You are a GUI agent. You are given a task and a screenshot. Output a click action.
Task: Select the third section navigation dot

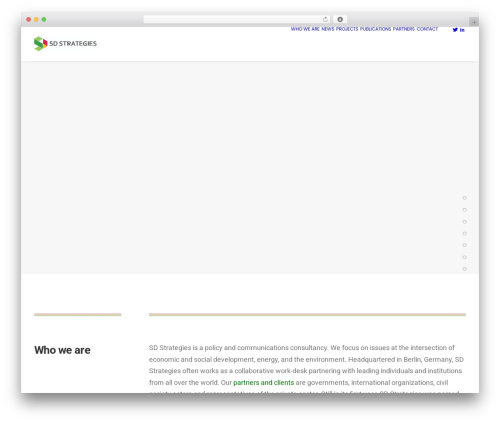point(464,222)
